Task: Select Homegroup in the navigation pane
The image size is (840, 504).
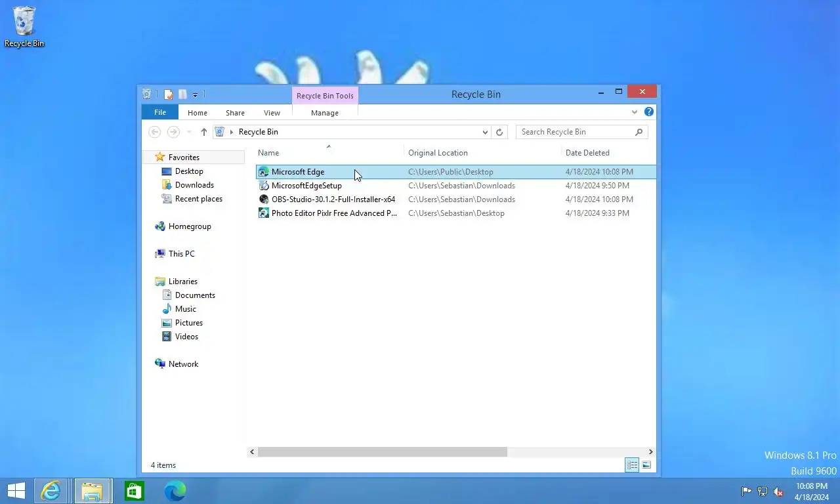Action: click(190, 226)
